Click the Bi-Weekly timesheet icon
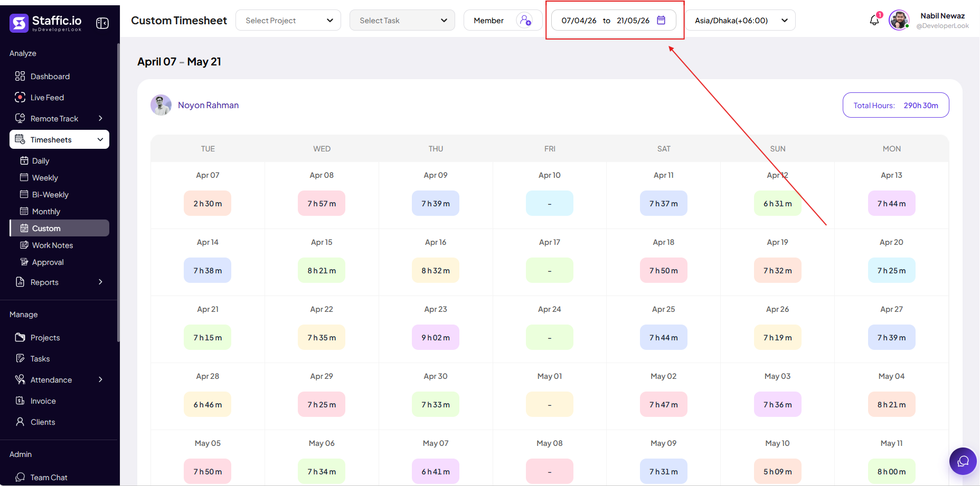980x486 pixels. point(24,194)
